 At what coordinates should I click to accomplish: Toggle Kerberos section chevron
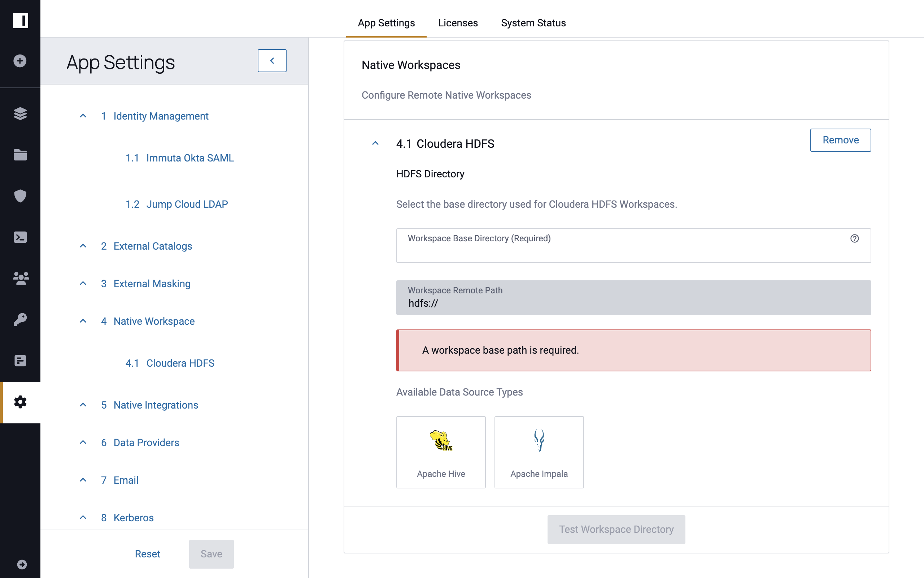(x=83, y=517)
